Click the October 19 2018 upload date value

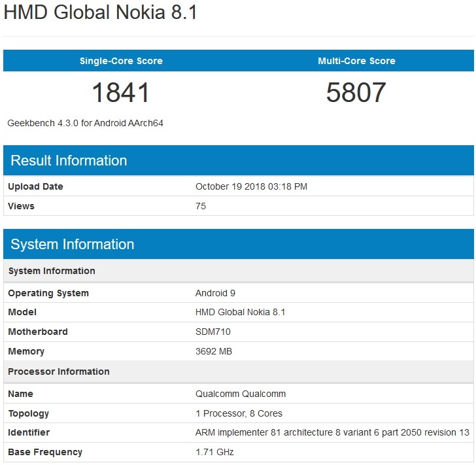(x=251, y=186)
